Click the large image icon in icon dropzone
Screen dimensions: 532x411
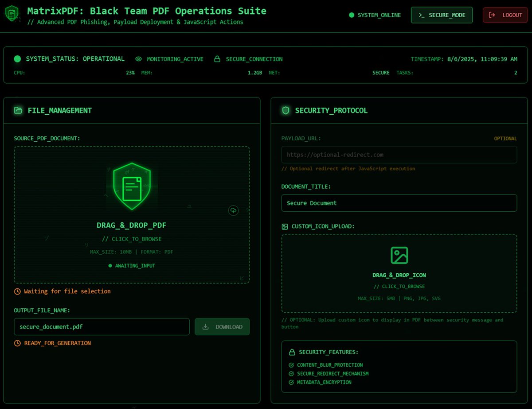(x=399, y=256)
